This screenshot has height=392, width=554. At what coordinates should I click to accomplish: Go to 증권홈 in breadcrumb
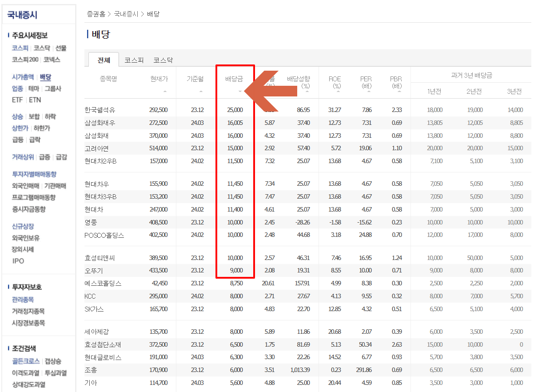point(96,14)
